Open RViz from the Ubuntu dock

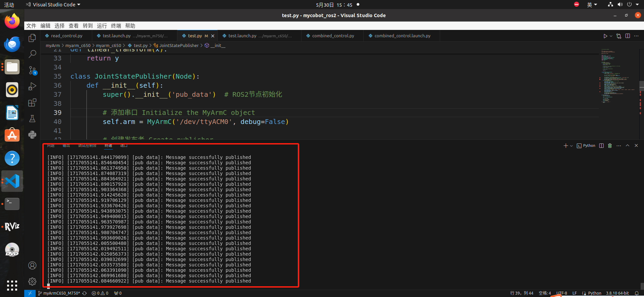tap(12, 227)
